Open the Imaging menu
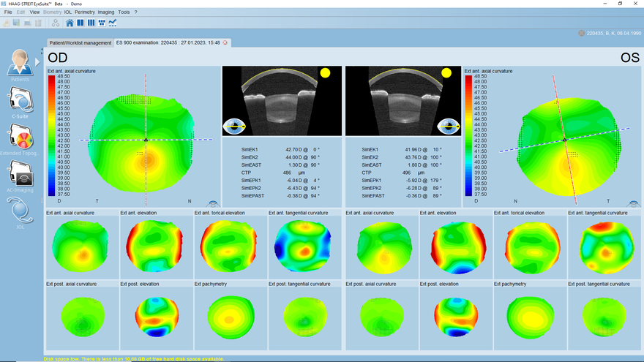644x362 pixels. tap(106, 12)
